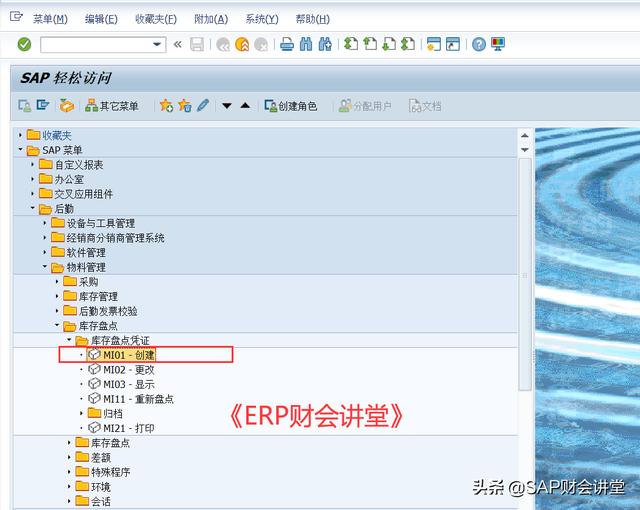The image size is (640, 510).
Task: Go to Previous Page icon
Action: [x=370, y=44]
